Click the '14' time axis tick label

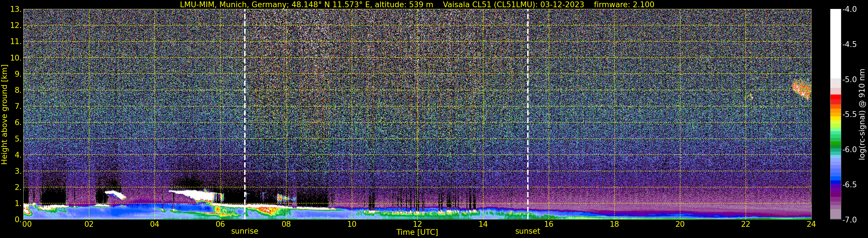[x=483, y=224]
